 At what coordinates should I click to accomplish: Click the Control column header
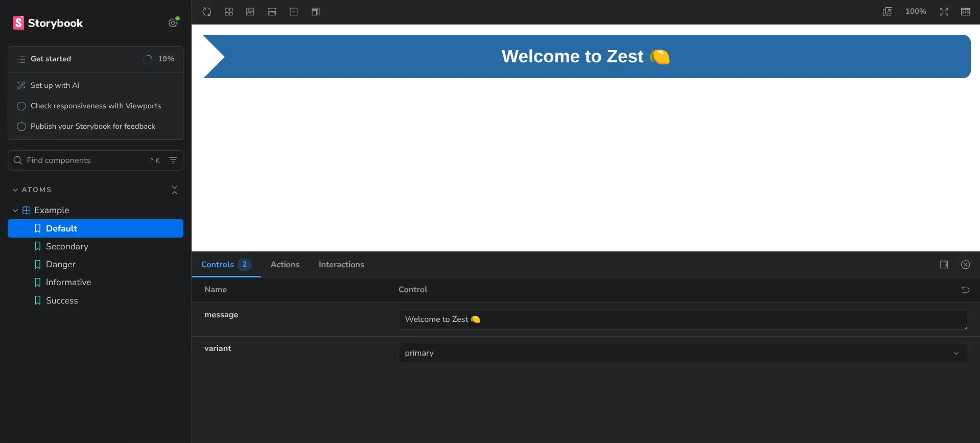(x=413, y=290)
